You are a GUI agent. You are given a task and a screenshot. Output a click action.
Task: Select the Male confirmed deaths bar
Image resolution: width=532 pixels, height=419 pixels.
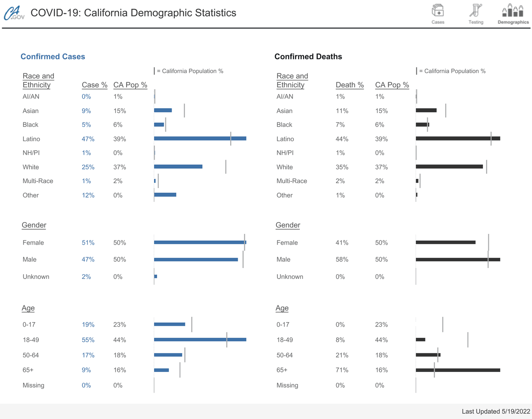point(458,260)
